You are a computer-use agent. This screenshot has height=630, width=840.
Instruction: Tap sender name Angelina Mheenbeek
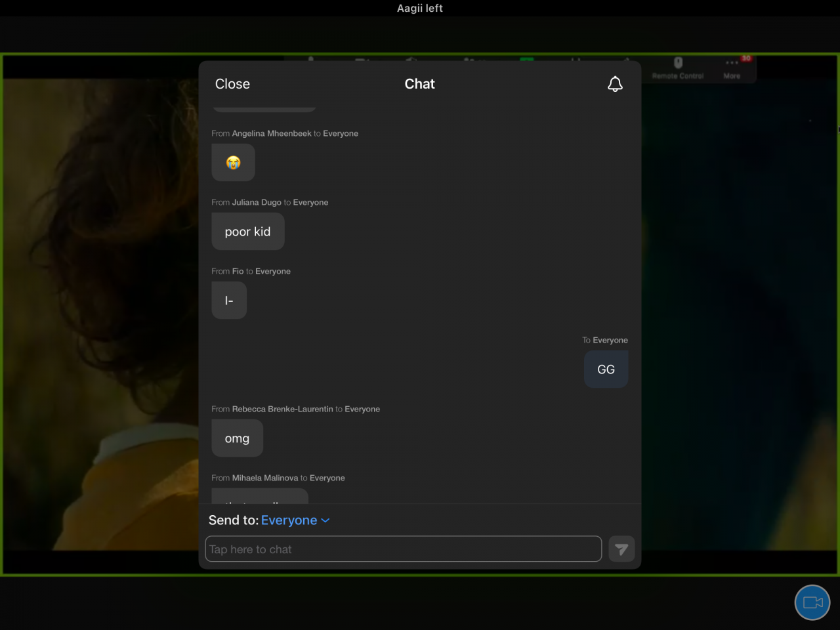(272, 133)
